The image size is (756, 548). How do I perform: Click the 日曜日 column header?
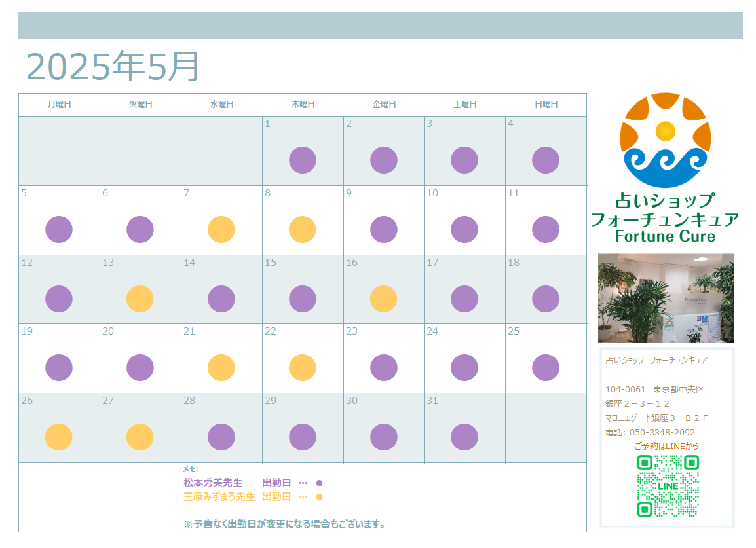click(546, 105)
